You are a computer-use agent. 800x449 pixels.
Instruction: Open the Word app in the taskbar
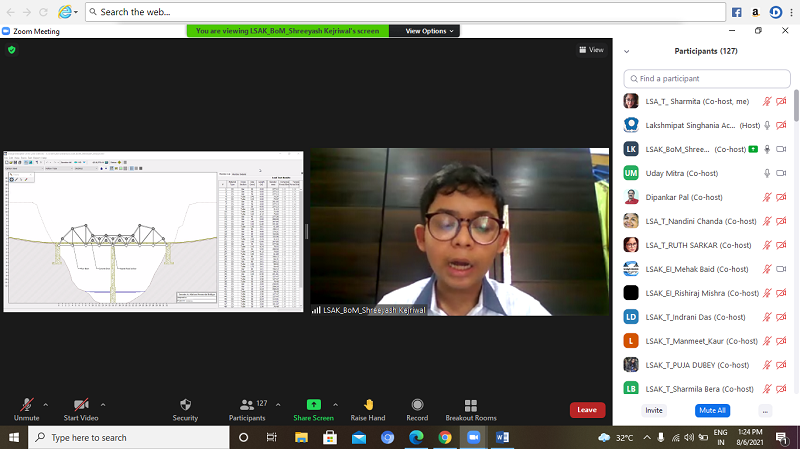point(502,437)
